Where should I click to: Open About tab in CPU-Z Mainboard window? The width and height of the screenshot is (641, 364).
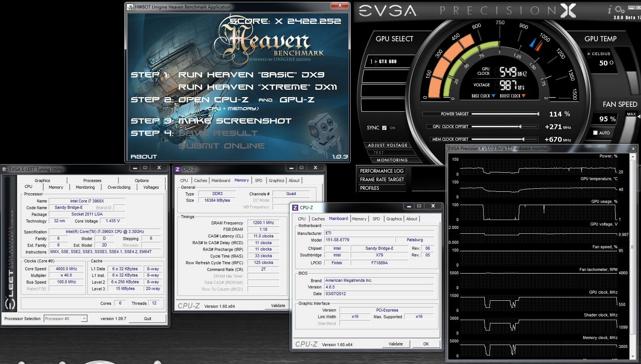point(412,219)
